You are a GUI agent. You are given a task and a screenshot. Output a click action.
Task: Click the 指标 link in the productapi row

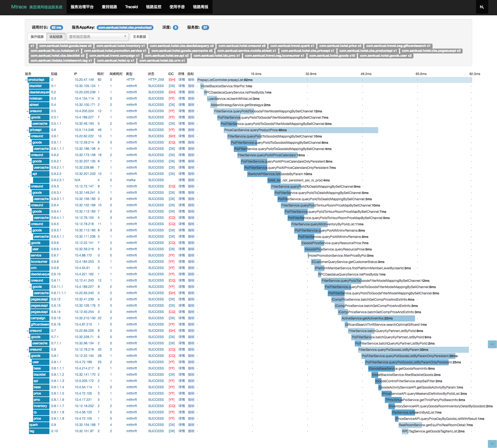[191, 80]
